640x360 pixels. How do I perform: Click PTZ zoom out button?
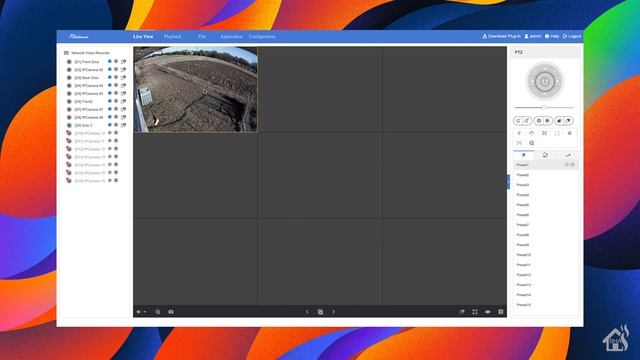coord(518,121)
